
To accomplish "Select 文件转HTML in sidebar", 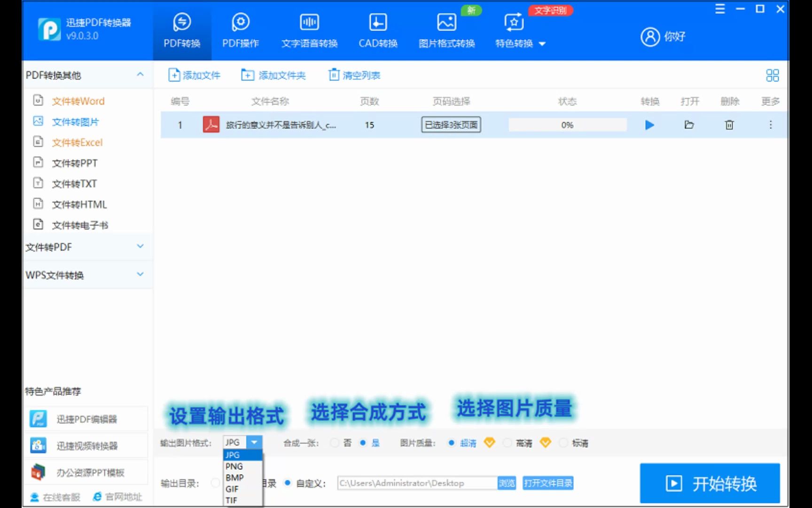I will coord(79,205).
